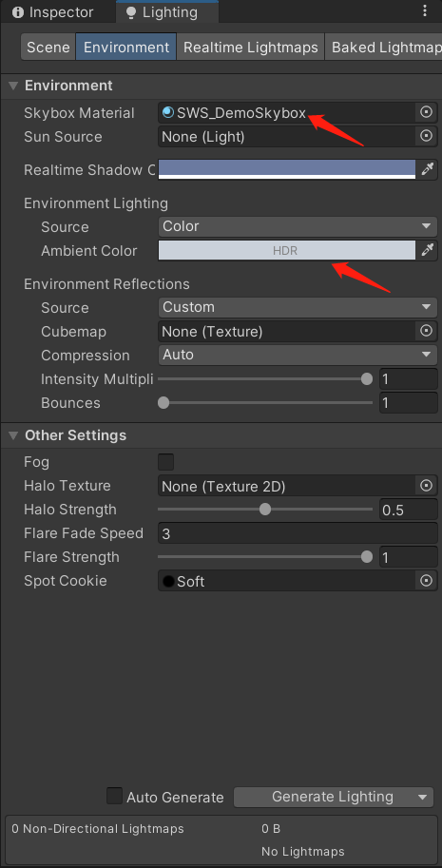The height and width of the screenshot is (868, 442).
Task: Pick Realtime Shadow Color with eyedropper
Action: (x=427, y=169)
